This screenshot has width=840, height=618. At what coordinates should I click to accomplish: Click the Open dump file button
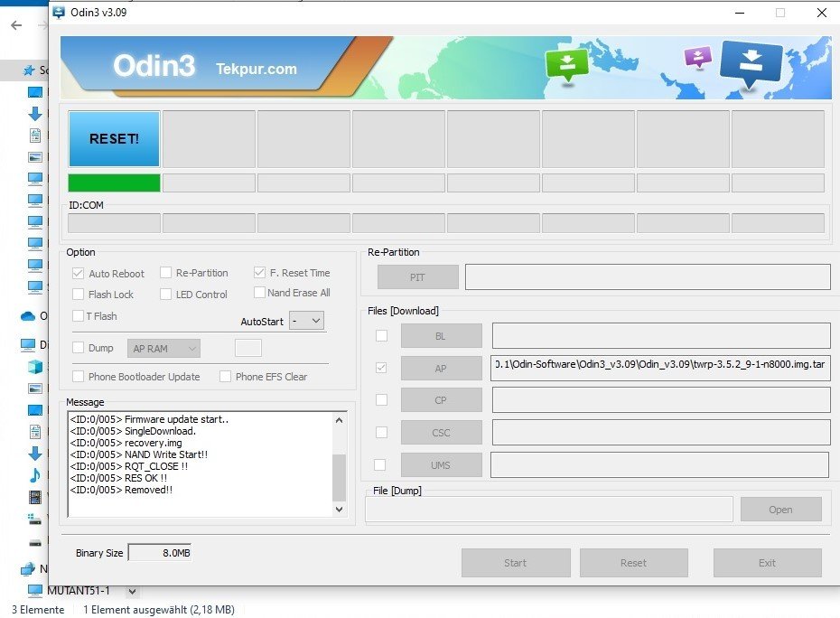(x=781, y=510)
